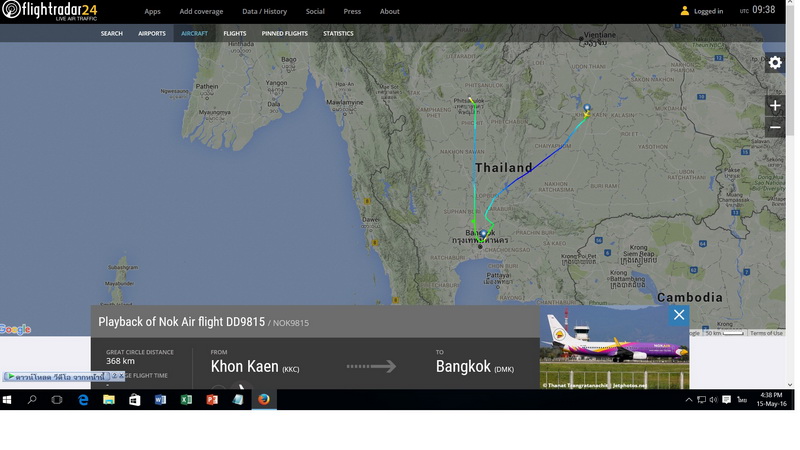The height and width of the screenshot is (450, 800).
Task: Click the Google logo on the map
Action: point(15,330)
